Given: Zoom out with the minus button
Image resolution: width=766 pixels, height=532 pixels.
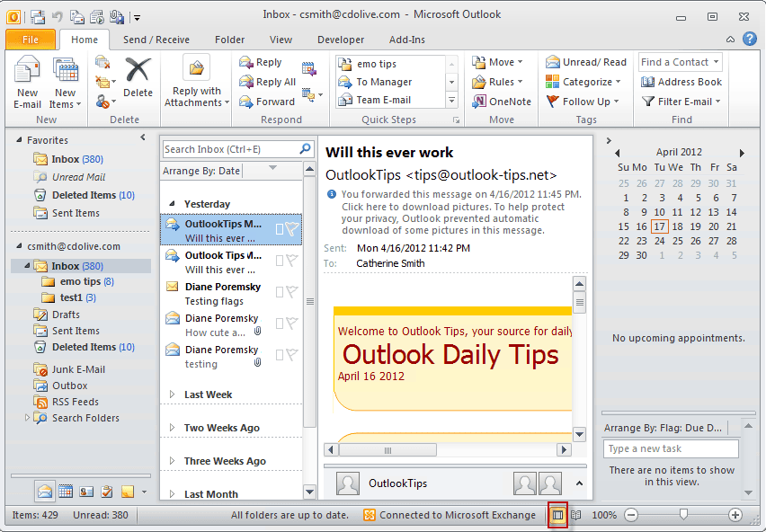Looking at the screenshot, I should (631, 515).
